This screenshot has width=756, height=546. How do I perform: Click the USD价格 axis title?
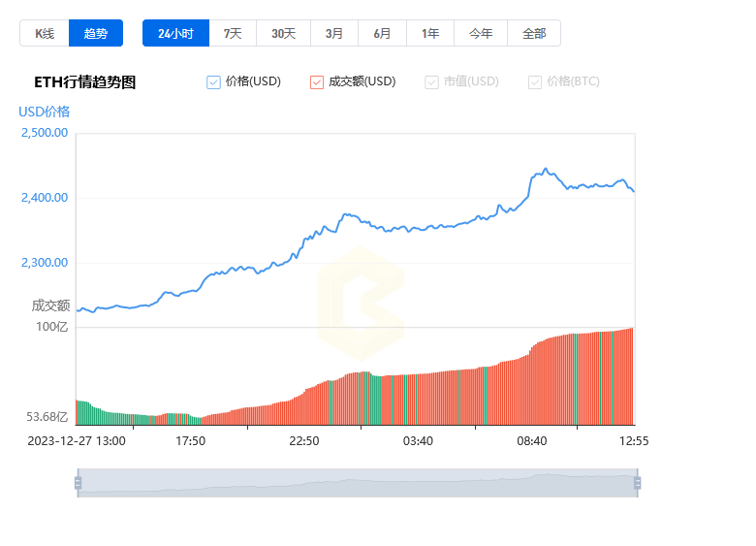point(45,112)
